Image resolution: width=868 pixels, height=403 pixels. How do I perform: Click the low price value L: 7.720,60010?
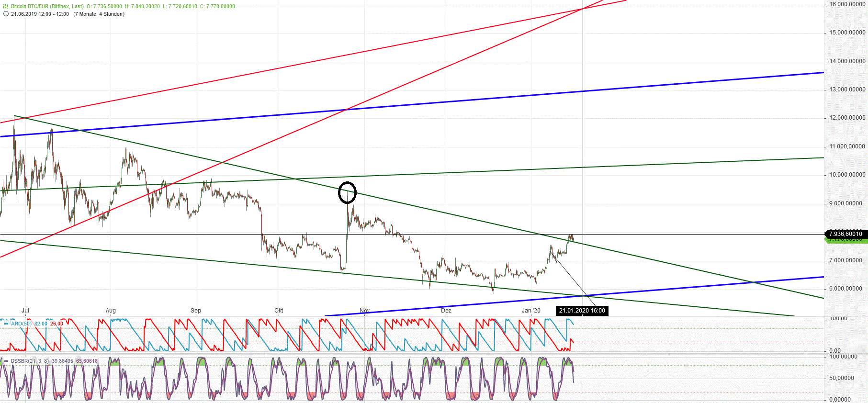pyautogui.click(x=180, y=7)
